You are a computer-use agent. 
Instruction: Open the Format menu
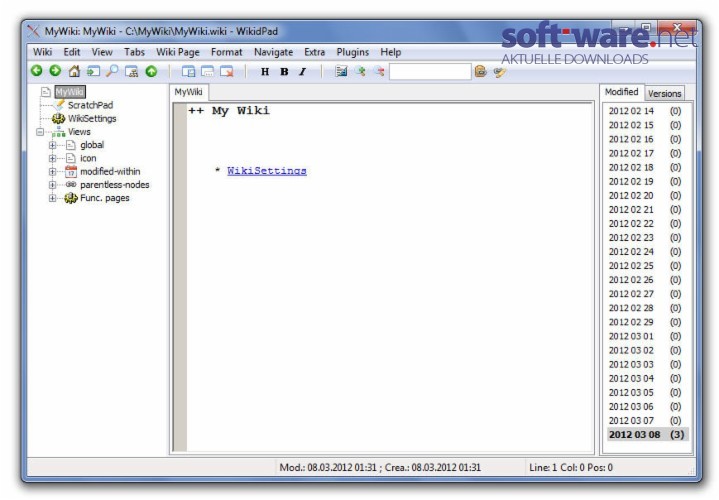227,52
